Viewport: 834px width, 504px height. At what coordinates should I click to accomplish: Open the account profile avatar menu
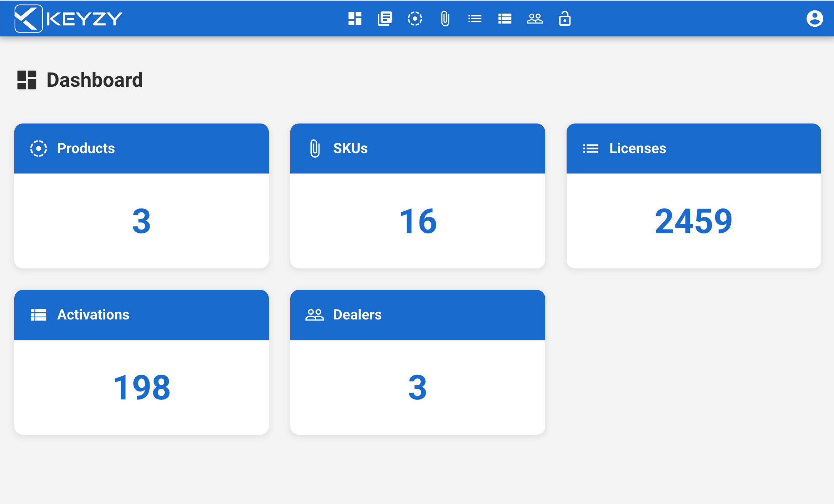(x=815, y=19)
